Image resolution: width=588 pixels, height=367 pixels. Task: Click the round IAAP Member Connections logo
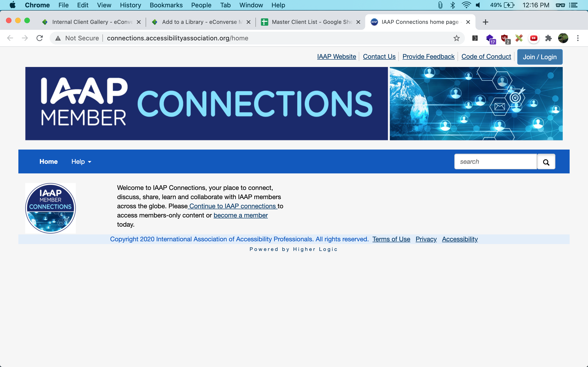coord(51,208)
